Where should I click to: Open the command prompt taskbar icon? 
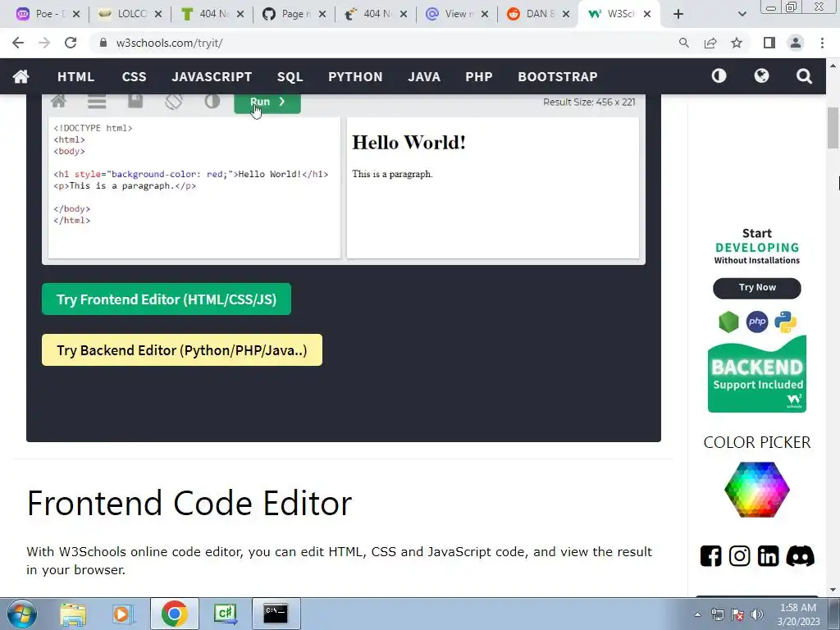point(276,614)
